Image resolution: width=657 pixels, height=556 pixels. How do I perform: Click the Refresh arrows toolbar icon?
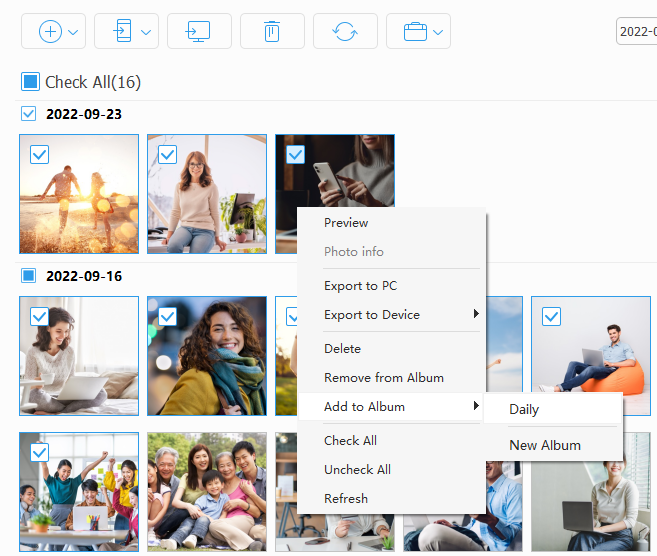click(x=345, y=32)
